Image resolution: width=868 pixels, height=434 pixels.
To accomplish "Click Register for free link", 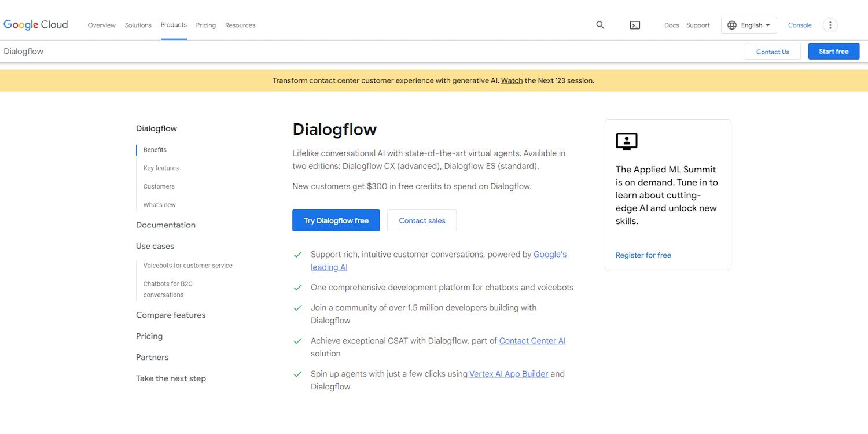I will click(x=643, y=255).
